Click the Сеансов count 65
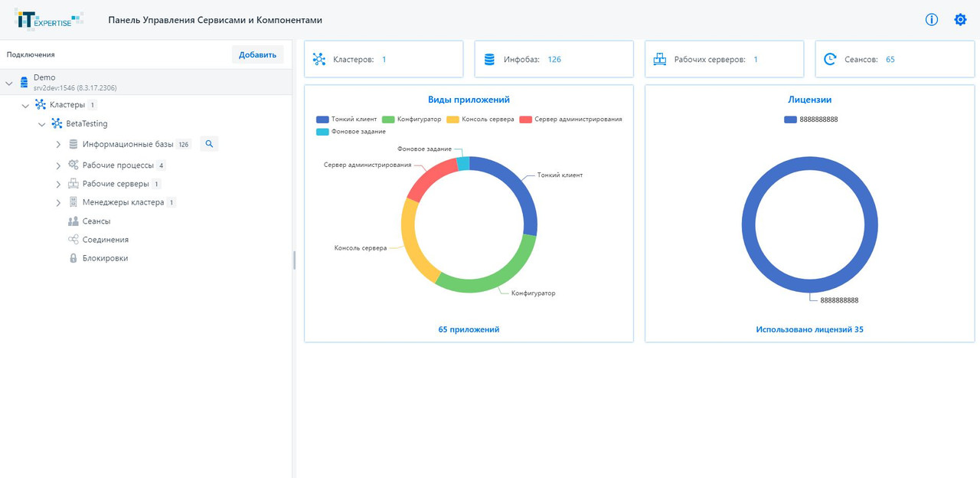Screen dimensions: 980x478 click(890, 59)
